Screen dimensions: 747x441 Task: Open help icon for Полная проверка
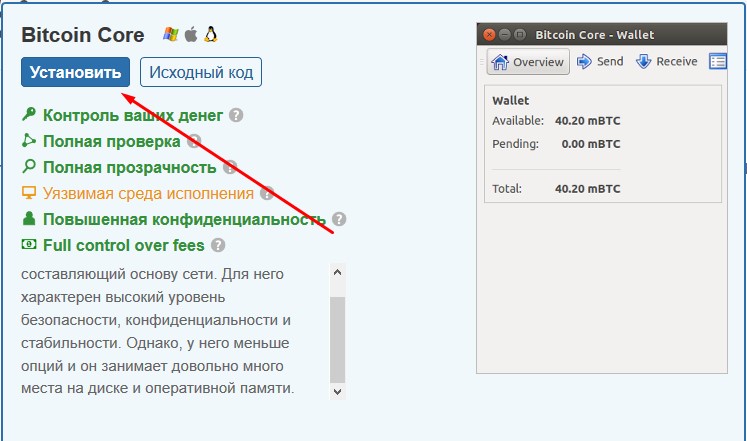(193, 141)
